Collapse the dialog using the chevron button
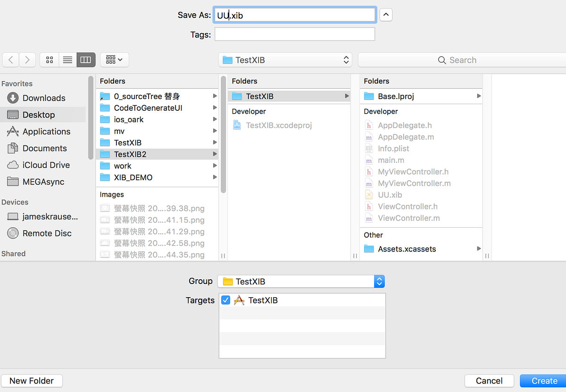566x392 pixels. click(386, 15)
